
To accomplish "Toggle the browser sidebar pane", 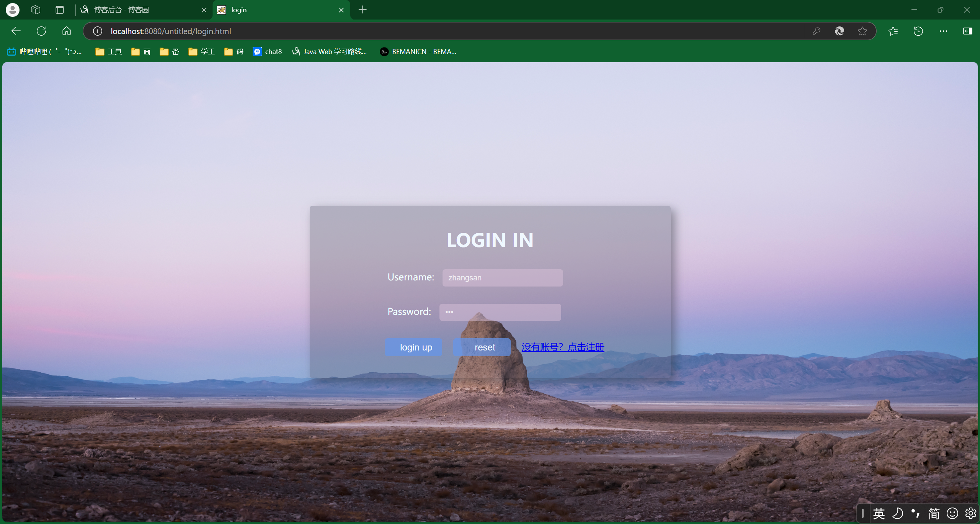I will 967,31.
